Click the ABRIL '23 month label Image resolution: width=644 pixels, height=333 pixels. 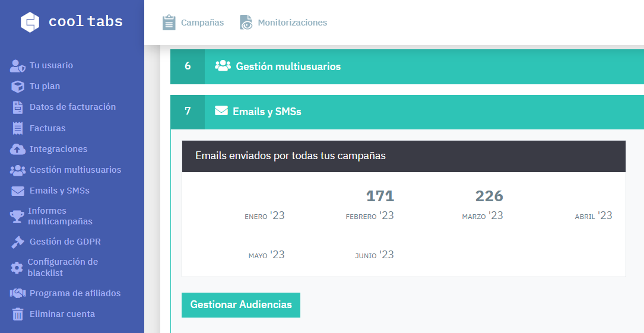[594, 216]
